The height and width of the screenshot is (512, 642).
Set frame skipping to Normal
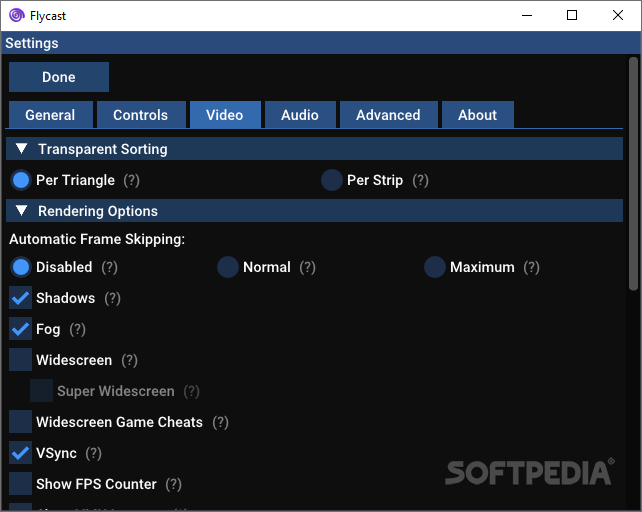[228, 267]
